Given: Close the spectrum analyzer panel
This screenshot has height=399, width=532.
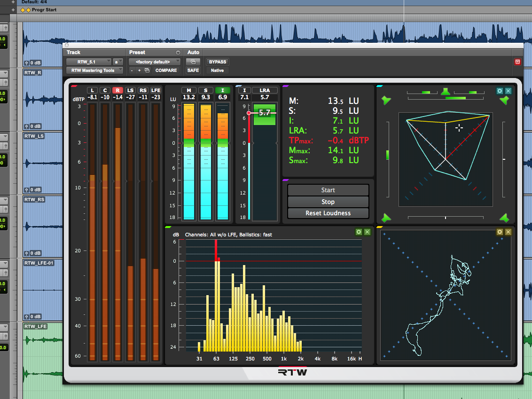Looking at the screenshot, I should [367, 232].
